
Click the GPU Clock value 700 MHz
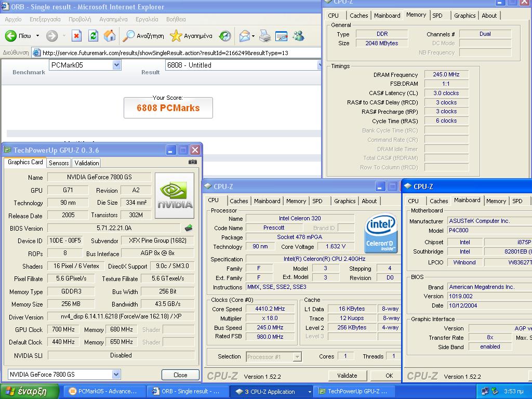(x=63, y=329)
